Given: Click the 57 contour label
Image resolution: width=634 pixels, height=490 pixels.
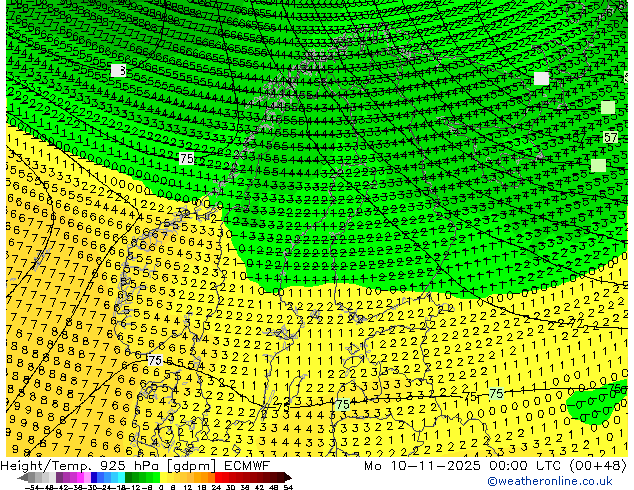Looking at the screenshot, I should tap(611, 137).
